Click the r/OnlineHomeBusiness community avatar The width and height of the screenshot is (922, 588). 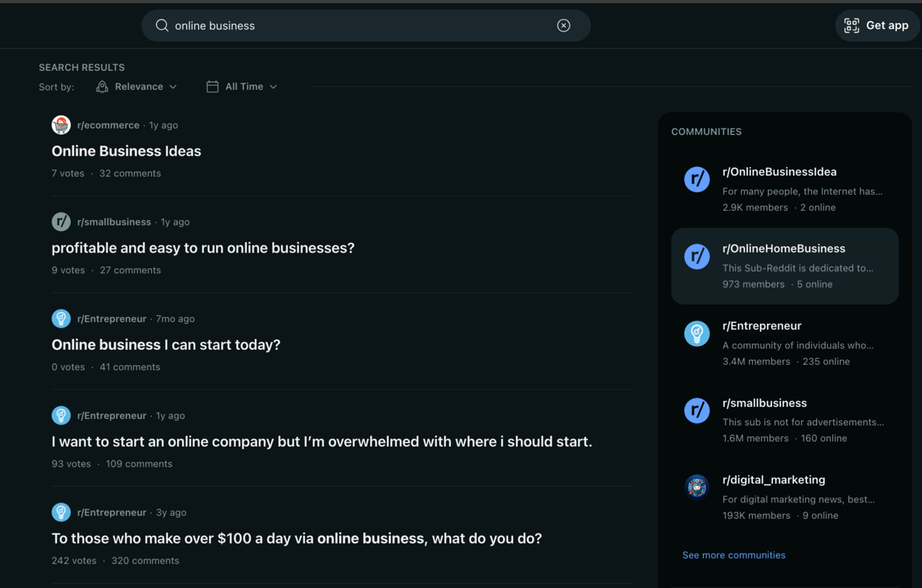click(x=696, y=257)
